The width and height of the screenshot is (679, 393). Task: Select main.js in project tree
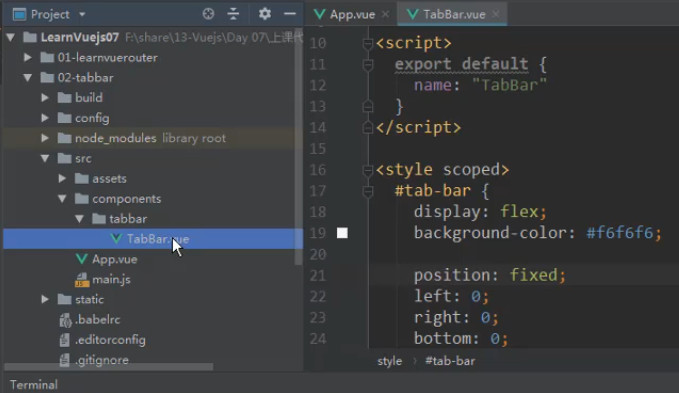pos(111,279)
